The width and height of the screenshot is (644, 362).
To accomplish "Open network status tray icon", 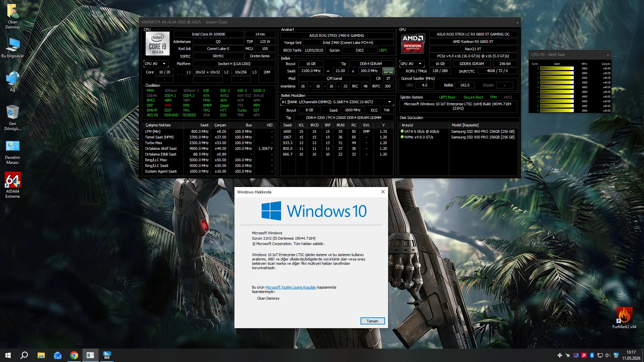I will [x=600, y=355].
